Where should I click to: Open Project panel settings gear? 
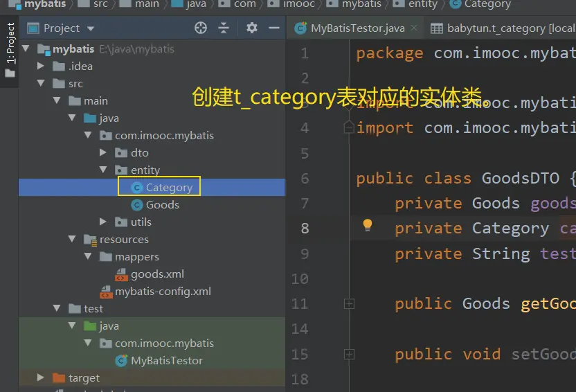tap(252, 28)
